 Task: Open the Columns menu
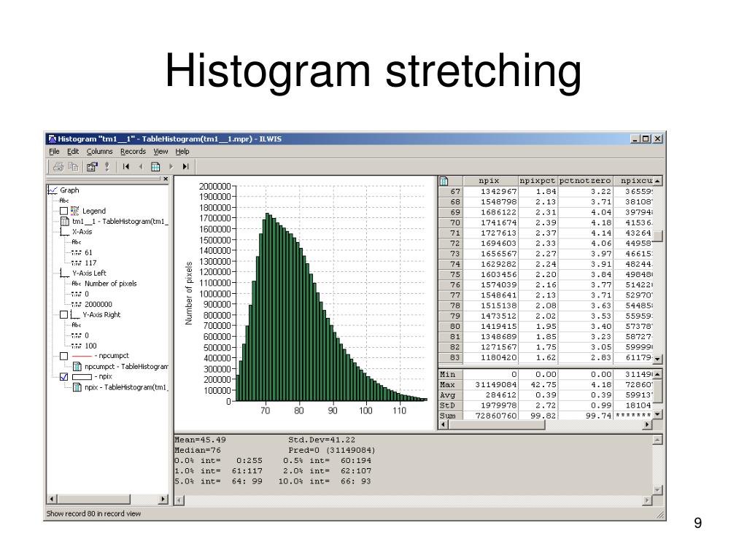point(99,152)
